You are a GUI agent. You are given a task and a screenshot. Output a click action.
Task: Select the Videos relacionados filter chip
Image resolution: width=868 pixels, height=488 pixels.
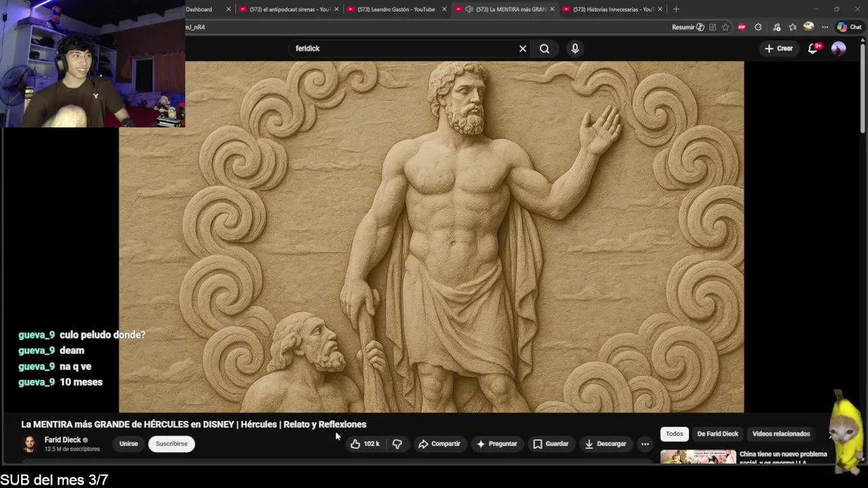[781, 434]
